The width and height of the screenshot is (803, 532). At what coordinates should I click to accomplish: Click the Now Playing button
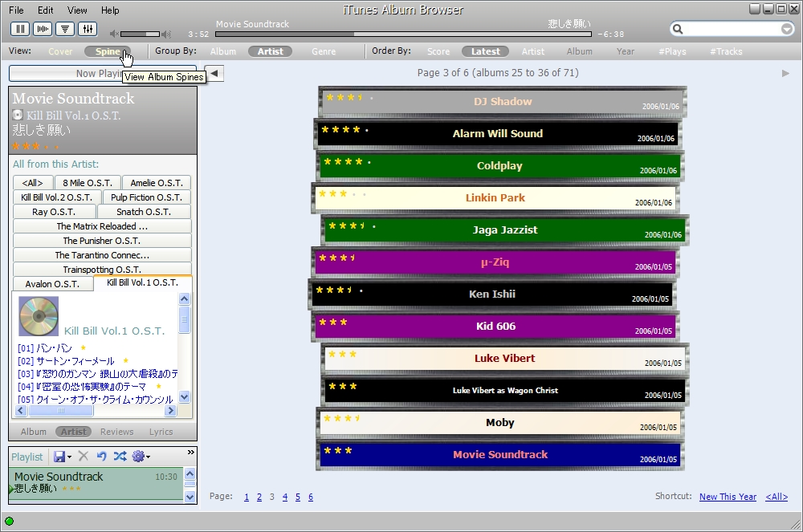pos(103,74)
